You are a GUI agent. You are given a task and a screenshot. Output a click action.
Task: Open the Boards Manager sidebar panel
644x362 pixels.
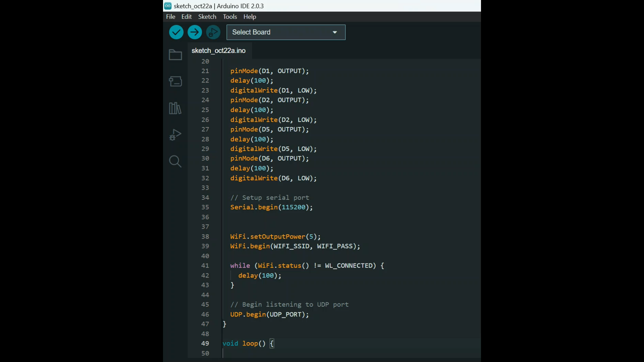(x=175, y=81)
